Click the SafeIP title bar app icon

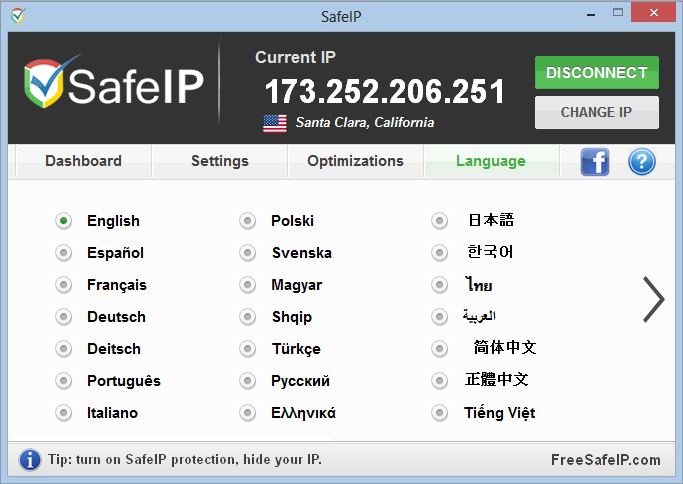pyautogui.click(x=18, y=16)
